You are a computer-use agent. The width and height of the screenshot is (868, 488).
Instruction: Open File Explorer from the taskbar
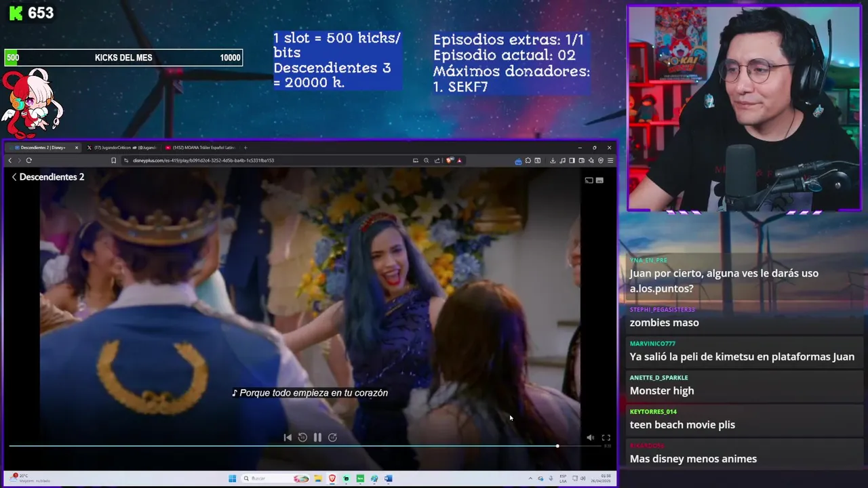318,479
